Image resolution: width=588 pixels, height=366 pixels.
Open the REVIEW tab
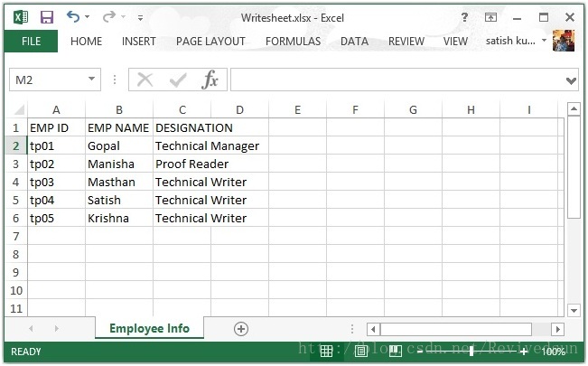tap(406, 42)
